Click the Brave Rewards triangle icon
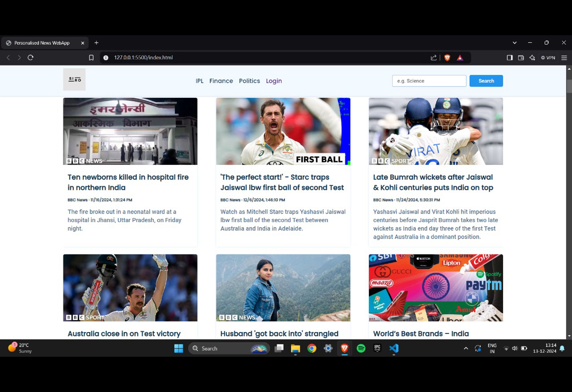This screenshot has height=392, width=572. click(x=460, y=58)
